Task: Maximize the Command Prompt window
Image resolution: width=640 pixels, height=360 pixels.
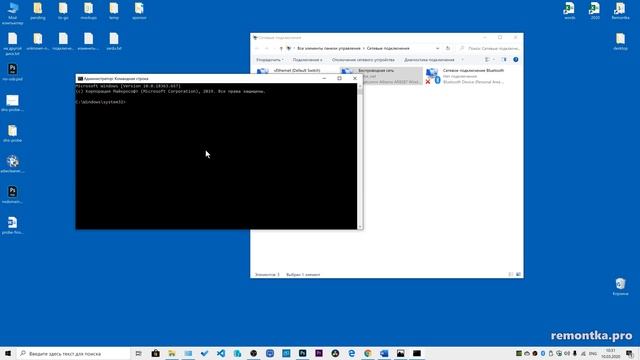Action: (x=339, y=78)
